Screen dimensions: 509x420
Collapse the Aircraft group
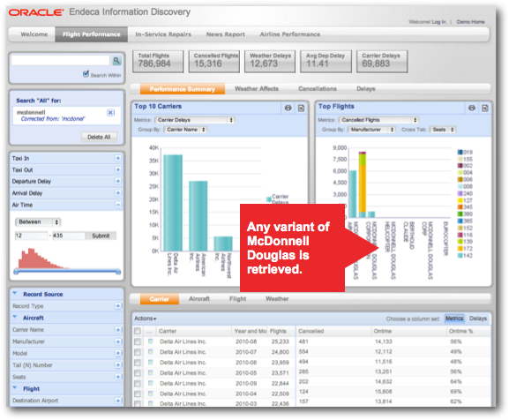(x=15, y=317)
